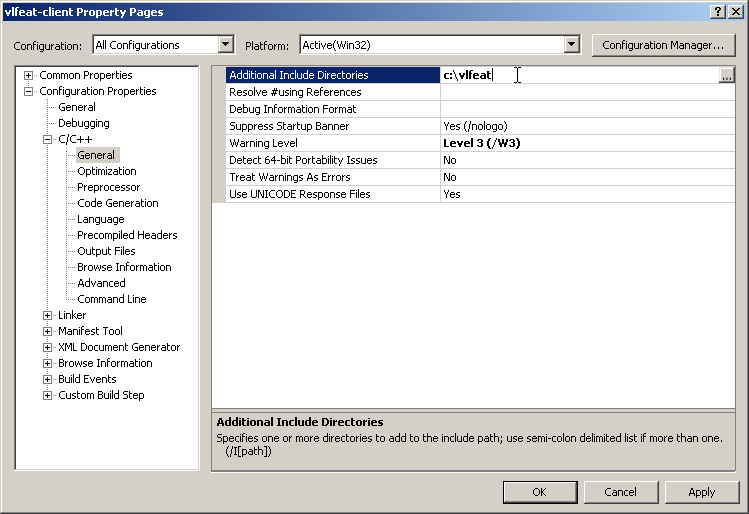Collapse the Configuration Properties node
749x514 pixels.
29,92
